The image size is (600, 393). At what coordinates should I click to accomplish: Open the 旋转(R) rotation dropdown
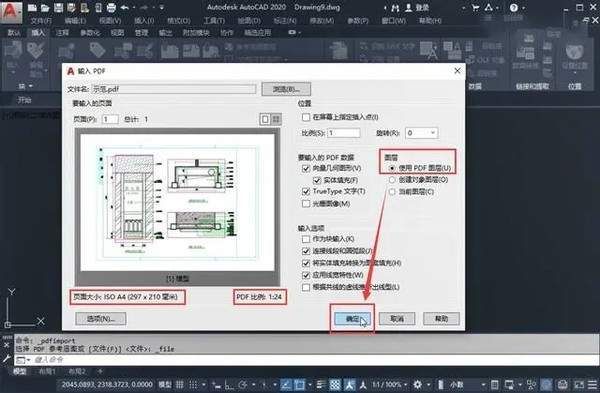[x=421, y=133]
